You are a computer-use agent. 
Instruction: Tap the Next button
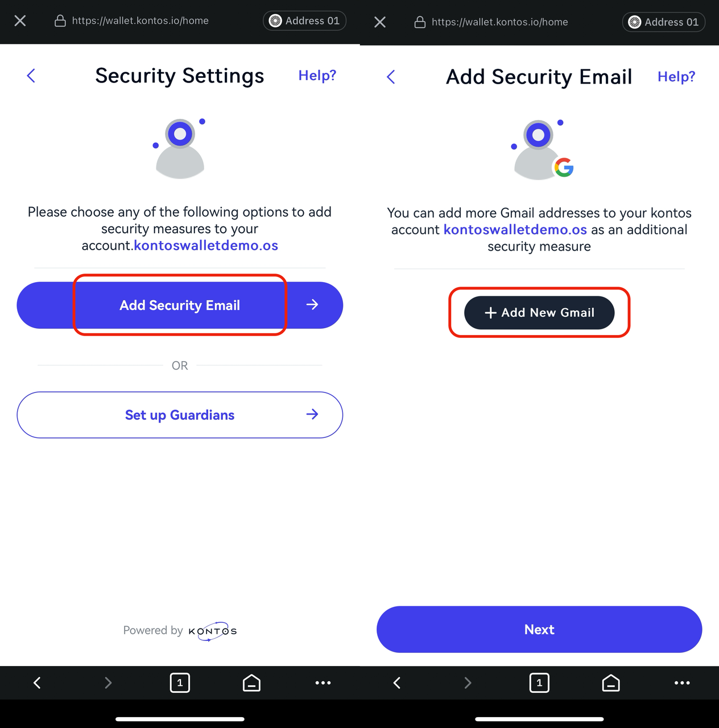point(539,630)
